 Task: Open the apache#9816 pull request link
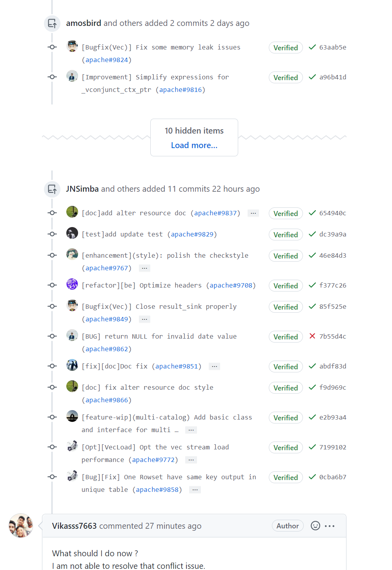181,90
